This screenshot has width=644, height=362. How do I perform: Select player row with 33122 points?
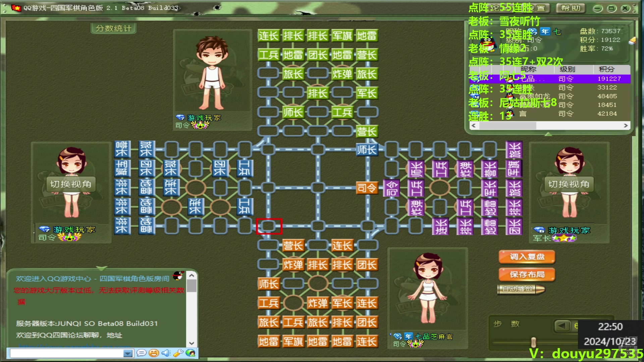tap(550, 87)
